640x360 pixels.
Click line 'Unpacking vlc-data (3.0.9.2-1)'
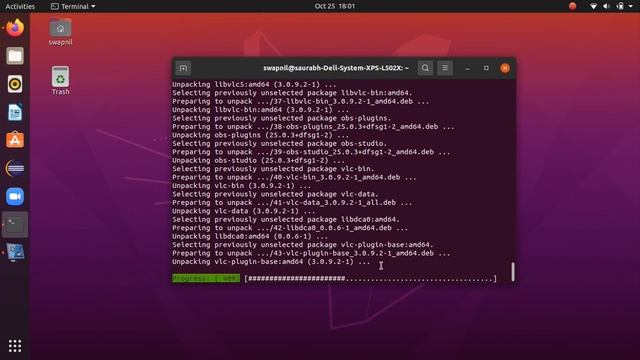(243, 211)
